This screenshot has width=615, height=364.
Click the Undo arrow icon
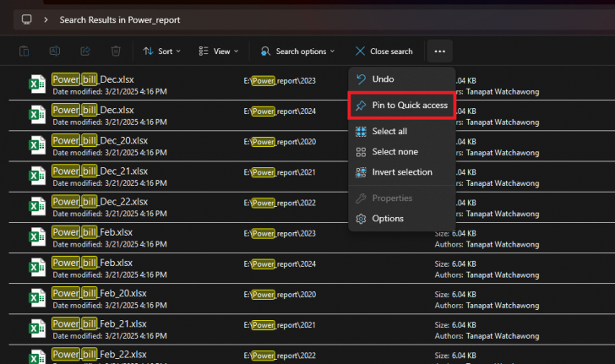click(361, 79)
